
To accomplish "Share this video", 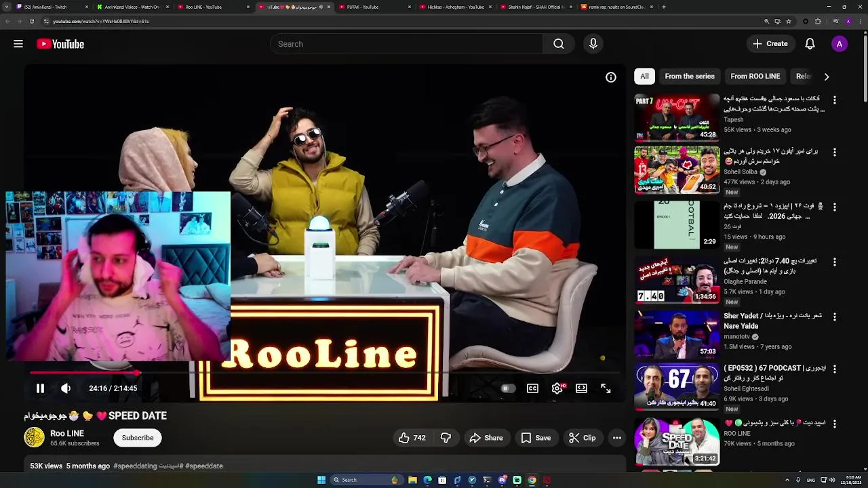I will tap(486, 438).
